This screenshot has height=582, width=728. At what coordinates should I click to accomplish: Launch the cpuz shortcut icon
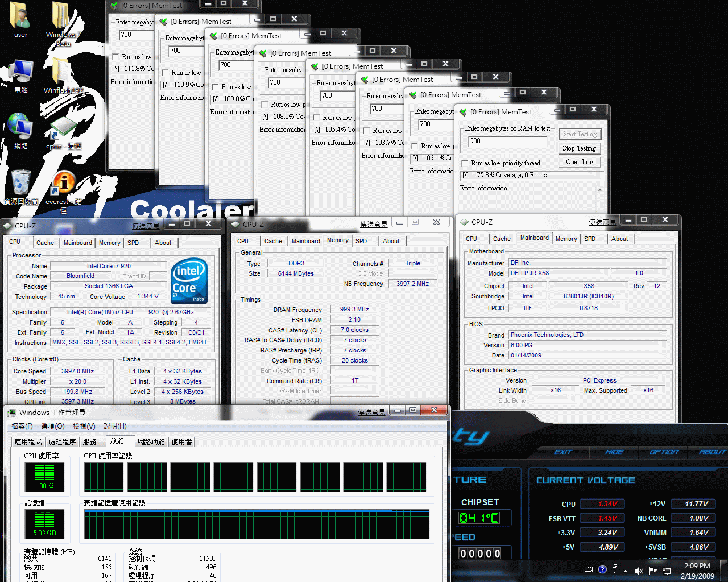click(63, 134)
